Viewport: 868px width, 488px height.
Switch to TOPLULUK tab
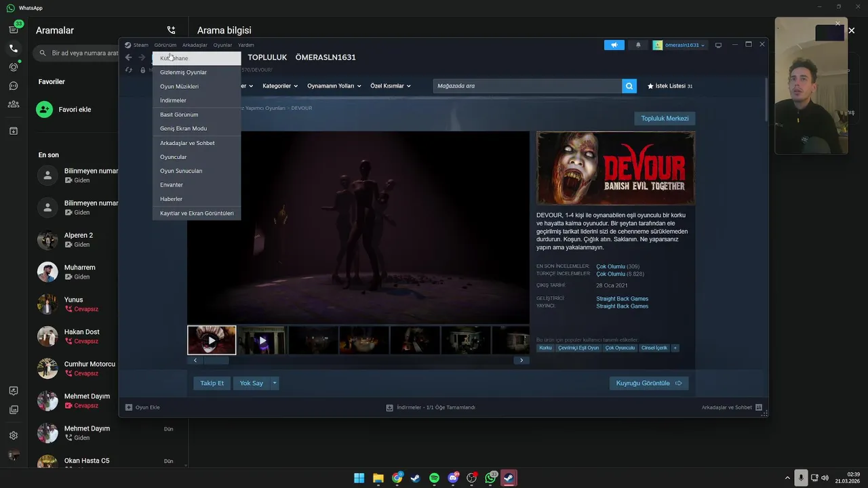(x=267, y=58)
